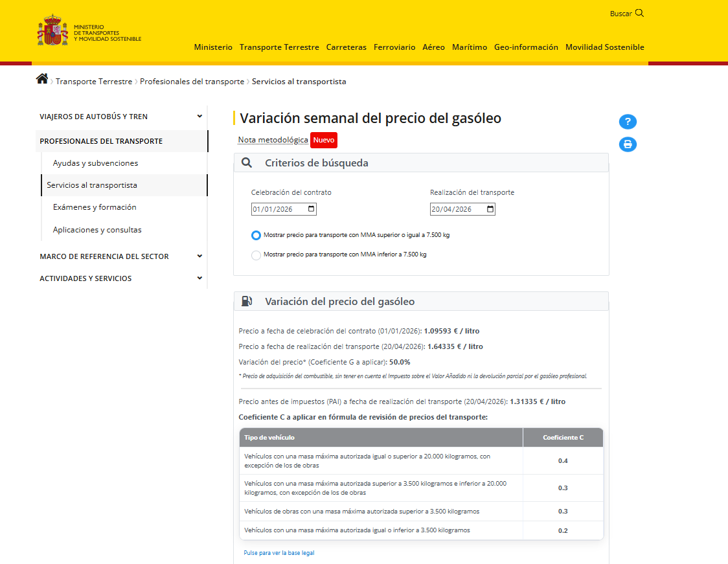The image size is (728, 564).
Task: Click Pulse para ver la base legal
Action: 279,553
